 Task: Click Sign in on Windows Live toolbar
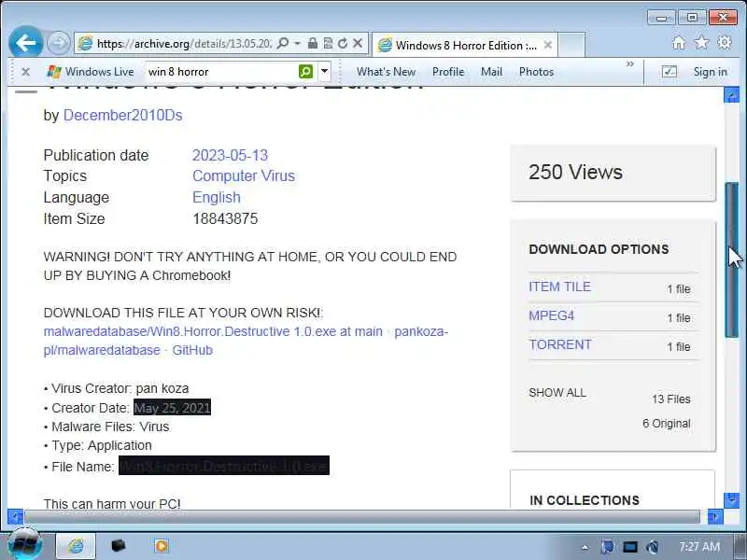(711, 72)
